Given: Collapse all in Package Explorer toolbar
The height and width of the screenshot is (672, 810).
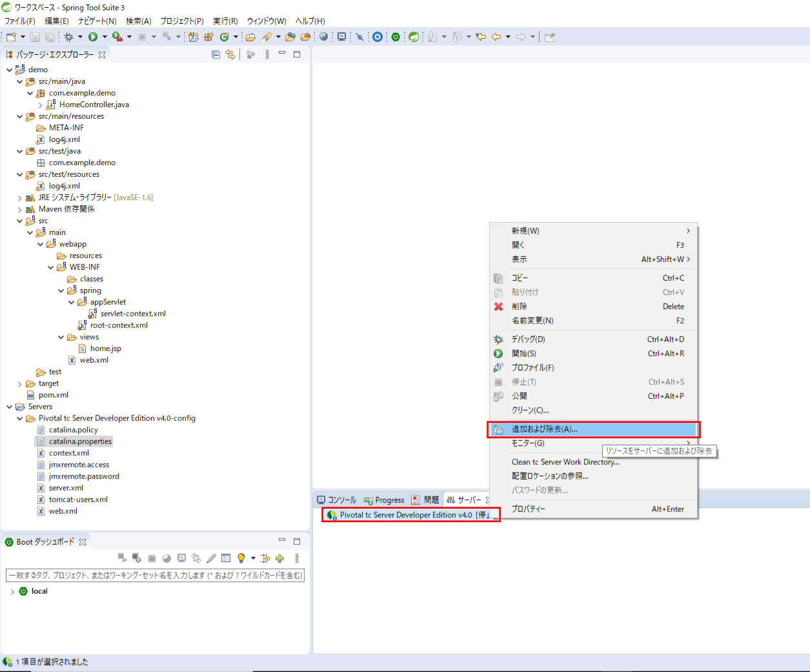Looking at the screenshot, I should tap(216, 55).
